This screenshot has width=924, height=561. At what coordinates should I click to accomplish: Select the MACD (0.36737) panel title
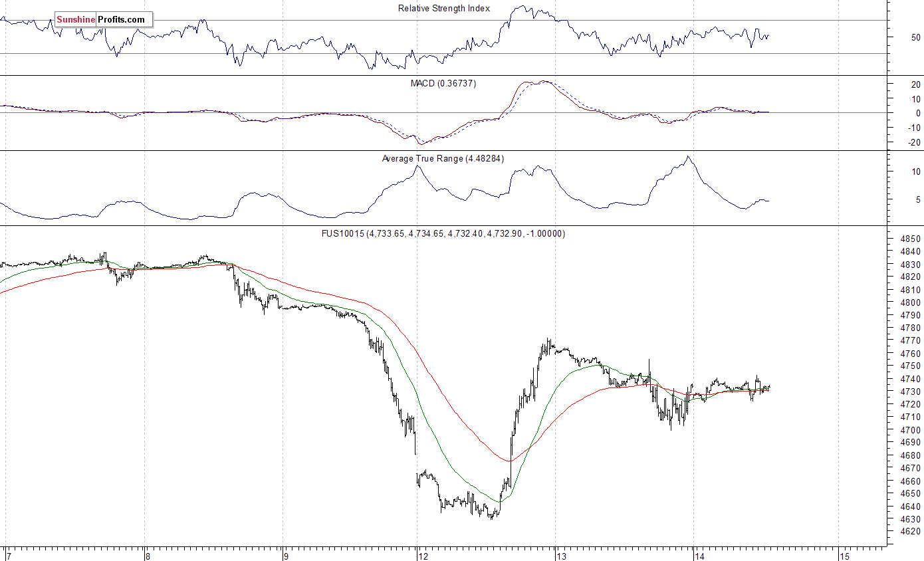443,84
